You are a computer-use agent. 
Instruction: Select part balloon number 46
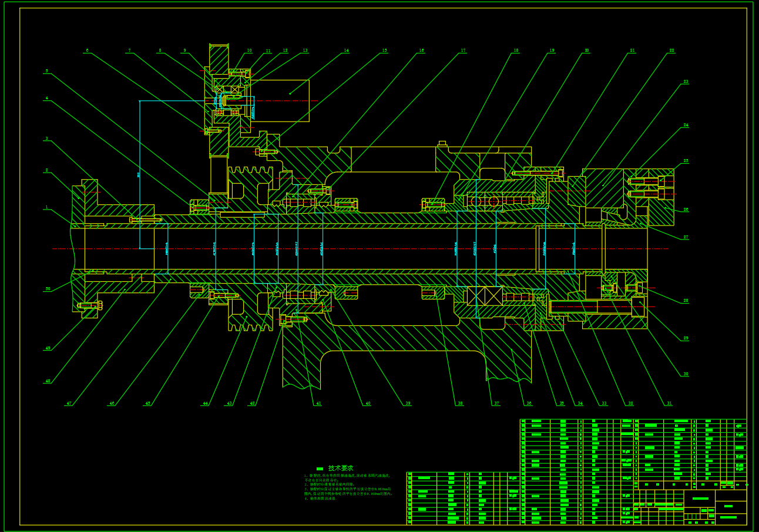coord(112,403)
